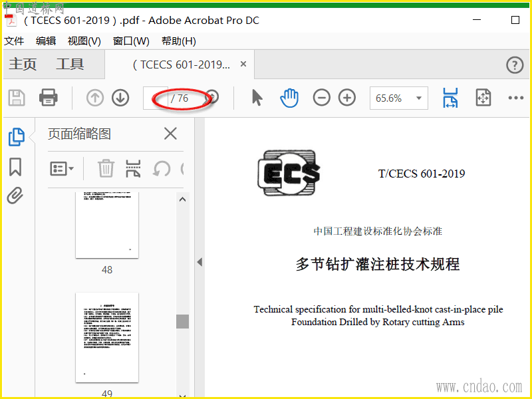Maximize the Acrobat window

515,20
